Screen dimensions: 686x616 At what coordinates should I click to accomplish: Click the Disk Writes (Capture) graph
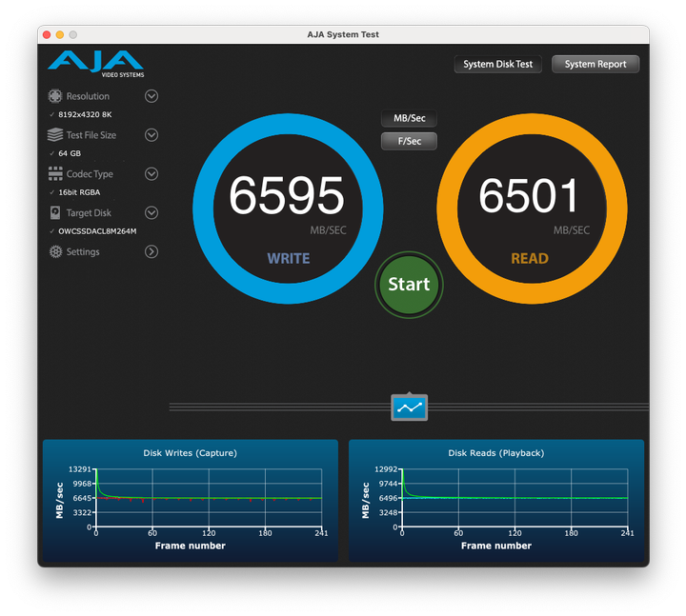(x=190, y=499)
